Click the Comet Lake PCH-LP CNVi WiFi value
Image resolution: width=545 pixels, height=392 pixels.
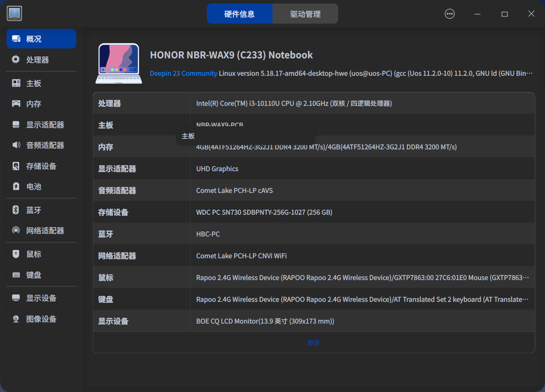242,256
